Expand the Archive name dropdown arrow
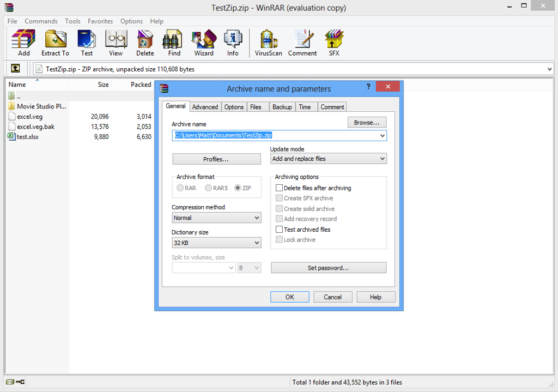This screenshot has width=558, height=392. tap(382, 136)
